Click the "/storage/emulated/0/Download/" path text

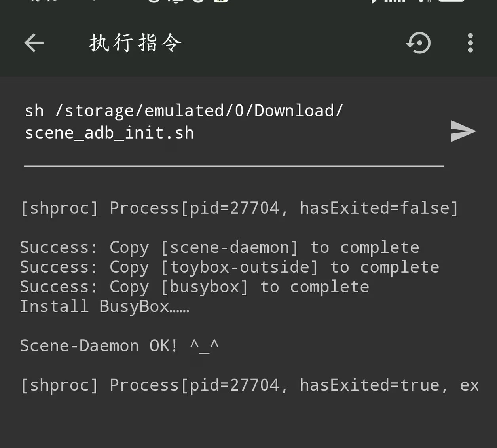199,111
